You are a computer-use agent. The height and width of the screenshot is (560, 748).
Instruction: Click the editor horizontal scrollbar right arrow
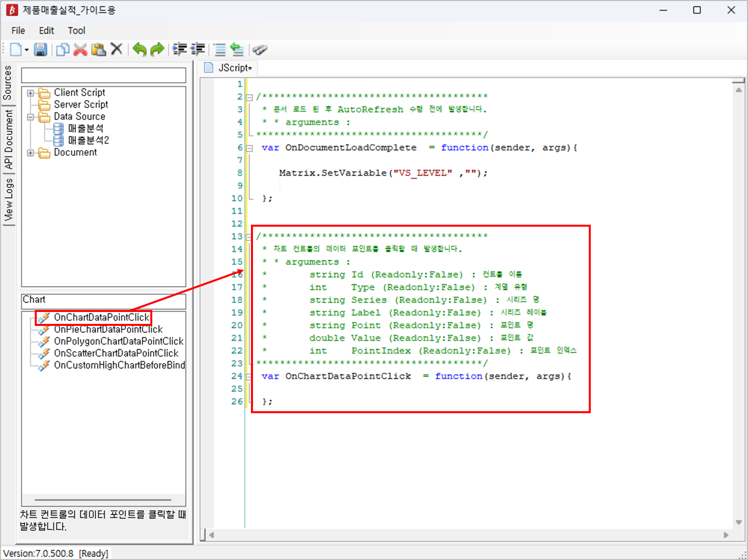726,535
